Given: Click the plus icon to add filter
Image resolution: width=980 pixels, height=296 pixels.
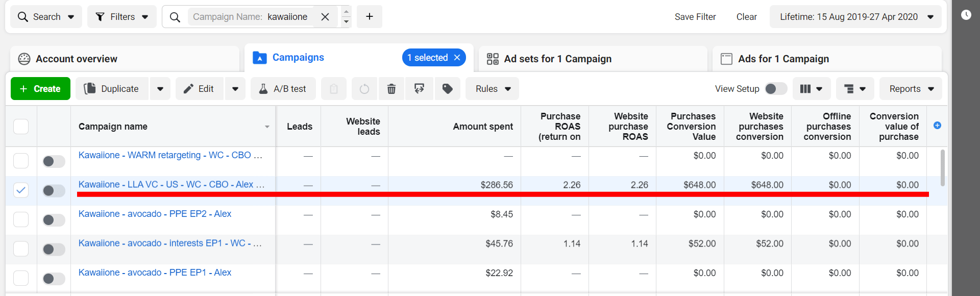Looking at the screenshot, I should click(369, 17).
